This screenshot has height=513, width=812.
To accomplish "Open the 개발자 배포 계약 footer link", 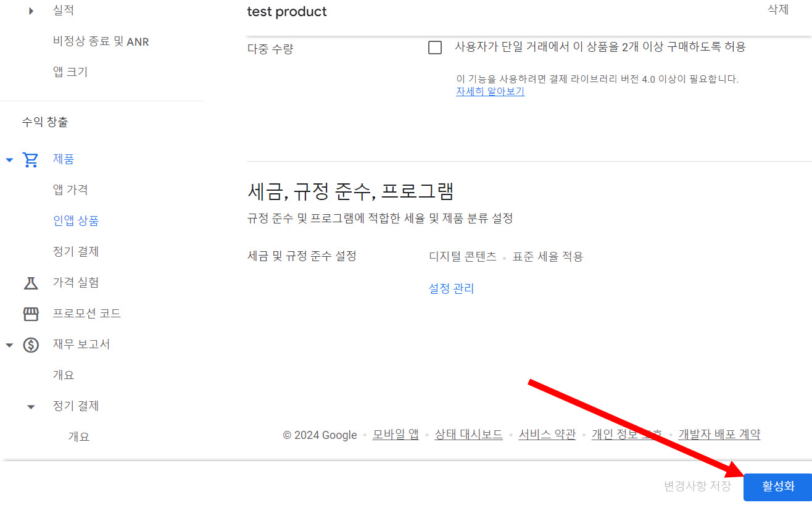I will tap(719, 435).
